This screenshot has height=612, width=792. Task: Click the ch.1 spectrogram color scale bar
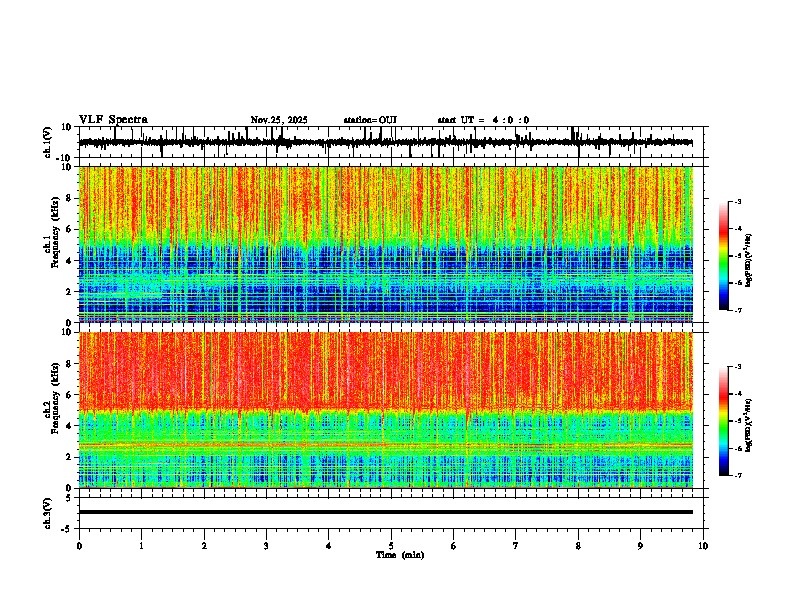[724, 256]
